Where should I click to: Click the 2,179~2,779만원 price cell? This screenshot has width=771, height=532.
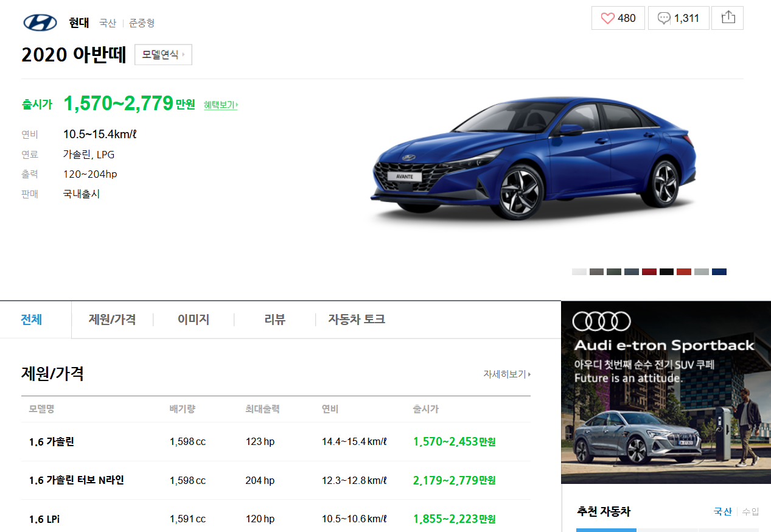[454, 480]
